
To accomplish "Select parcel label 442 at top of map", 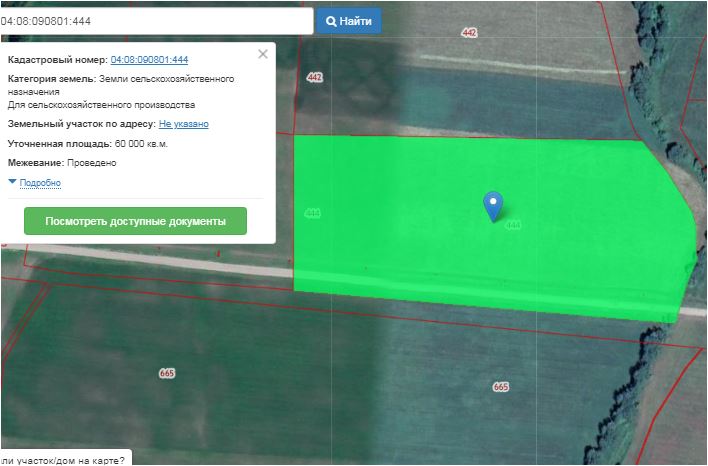I will click(x=469, y=33).
